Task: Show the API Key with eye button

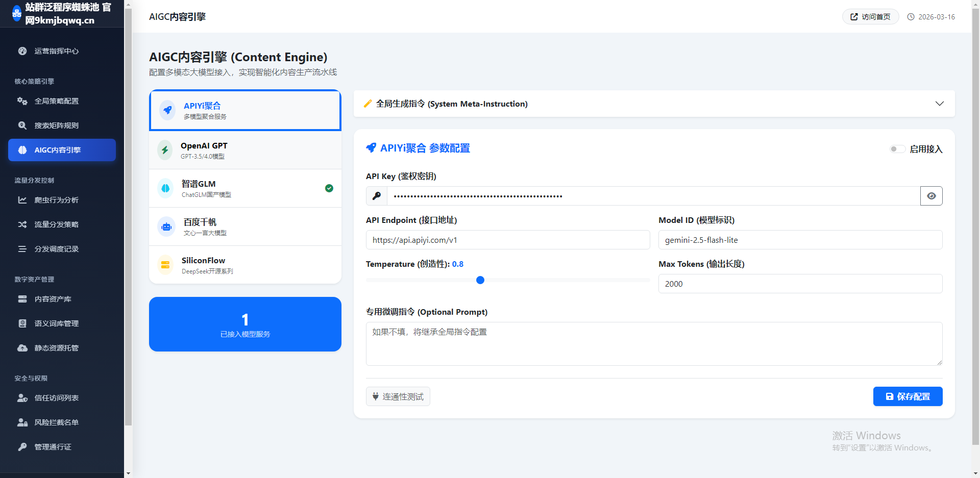Action: tap(931, 196)
